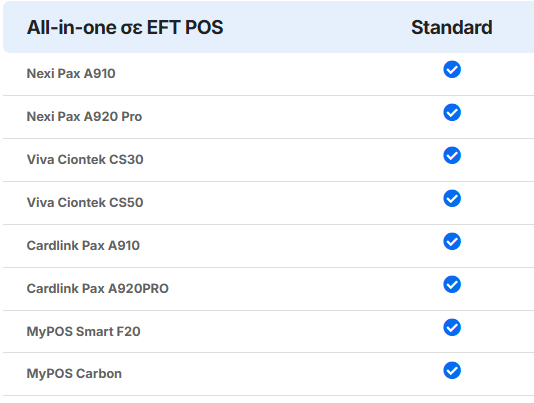This screenshot has height=403, width=534.
Task: Click the MyPOS Carbon text
Action: (74, 374)
